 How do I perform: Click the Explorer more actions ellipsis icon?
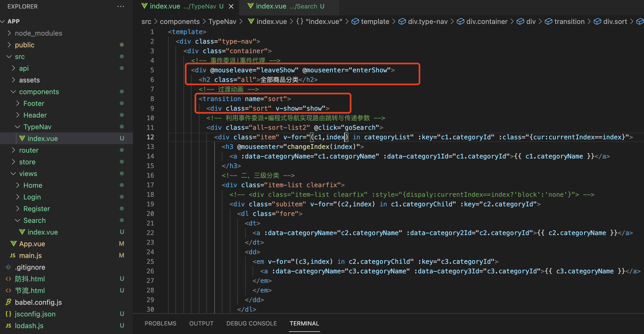click(x=120, y=6)
